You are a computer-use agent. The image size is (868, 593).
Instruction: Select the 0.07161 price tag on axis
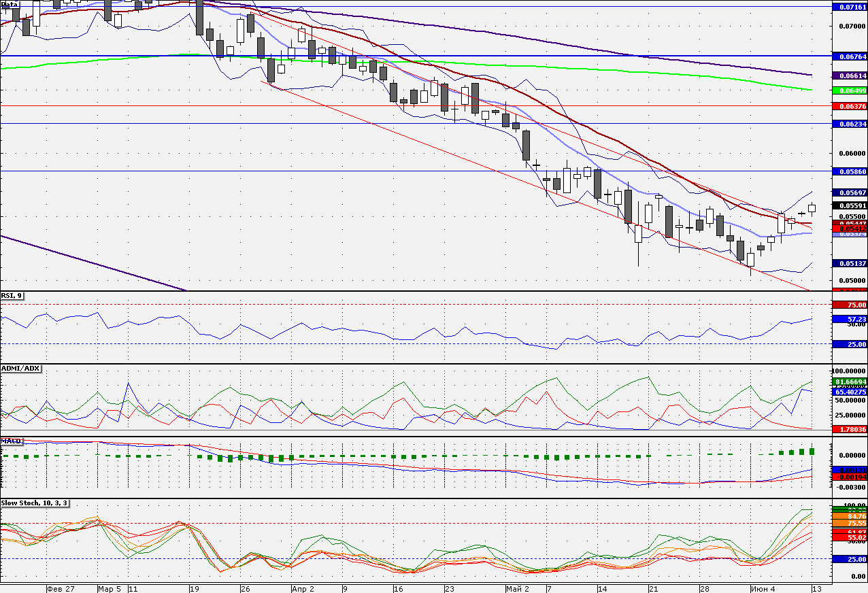tap(850, 7)
